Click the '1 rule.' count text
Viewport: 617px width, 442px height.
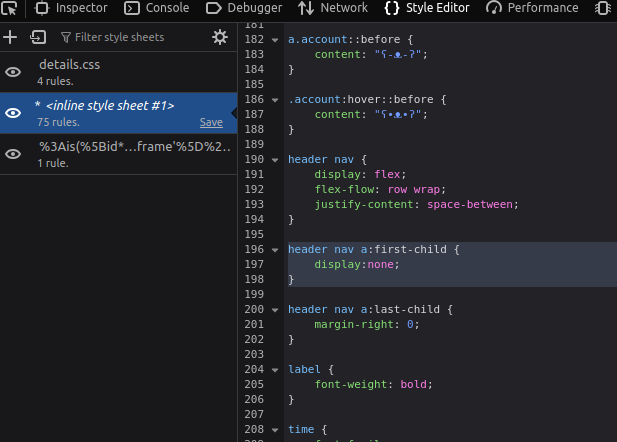tap(53, 163)
